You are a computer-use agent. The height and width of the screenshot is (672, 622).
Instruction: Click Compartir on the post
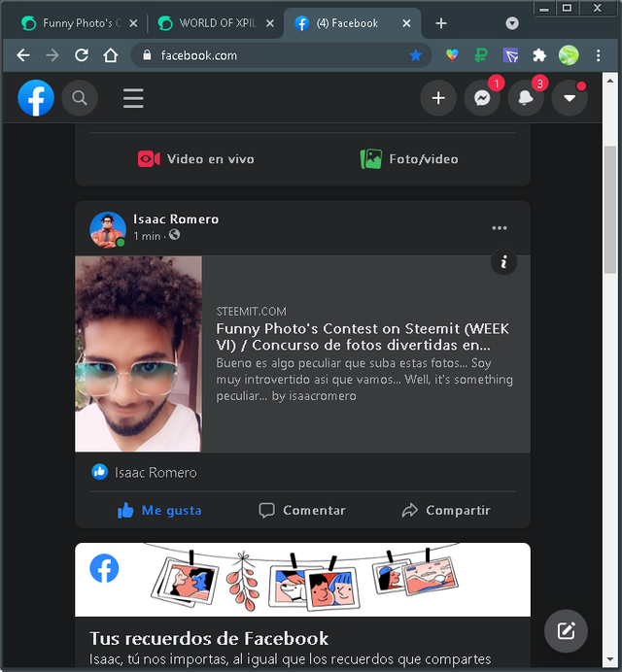(446, 510)
